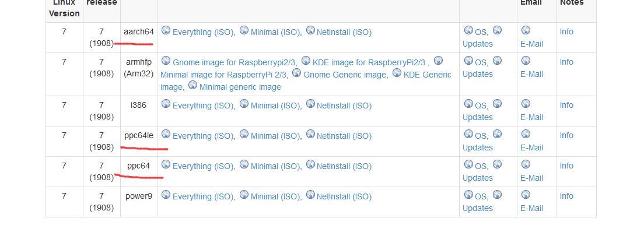Screen dimensions: 644x246
Task: Open Everything (ISO) link for aarch64
Action: pyautogui.click(x=203, y=32)
